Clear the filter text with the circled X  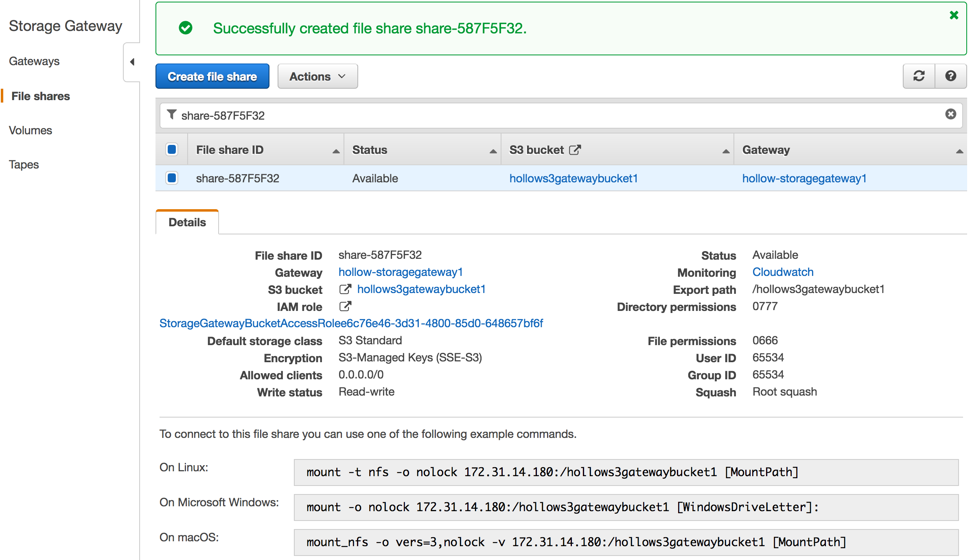950,114
